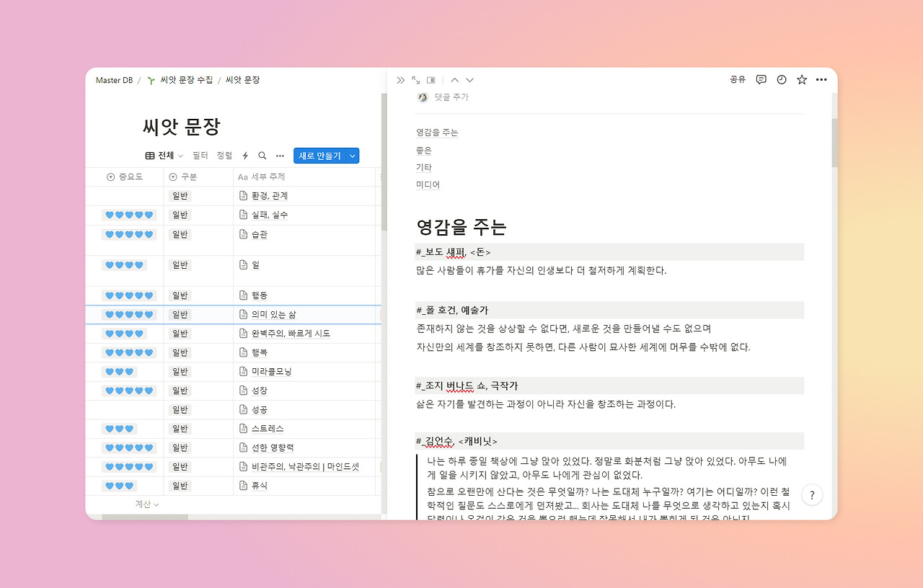This screenshot has height=588, width=923.
Task: Go to the next page with down arrow
Action: point(469,80)
